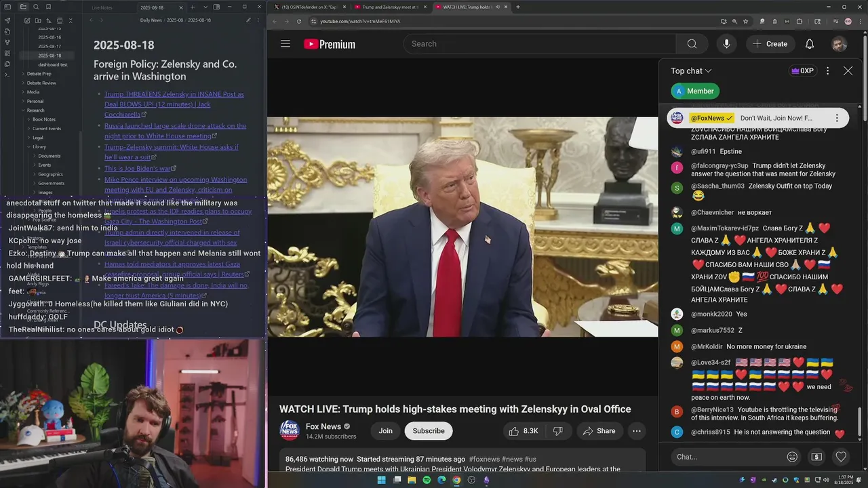Open Trump THREATENS Zelensky video link

tap(174, 104)
